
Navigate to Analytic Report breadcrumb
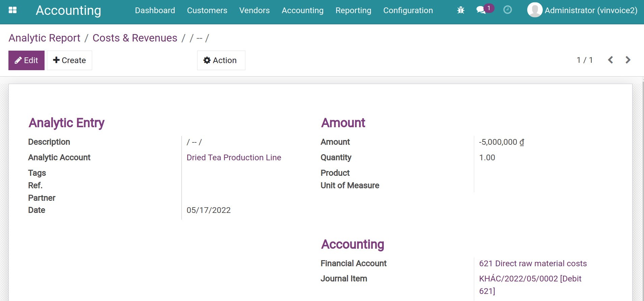click(x=44, y=38)
